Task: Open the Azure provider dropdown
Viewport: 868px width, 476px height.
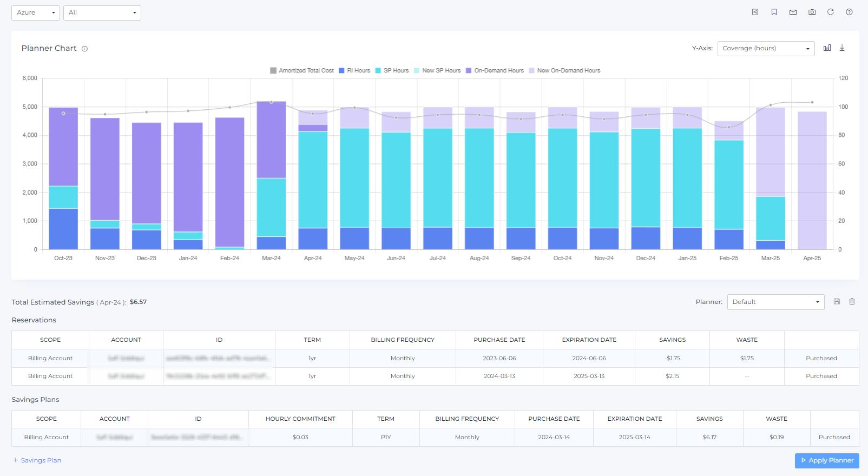Action: [x=36, y=12]
